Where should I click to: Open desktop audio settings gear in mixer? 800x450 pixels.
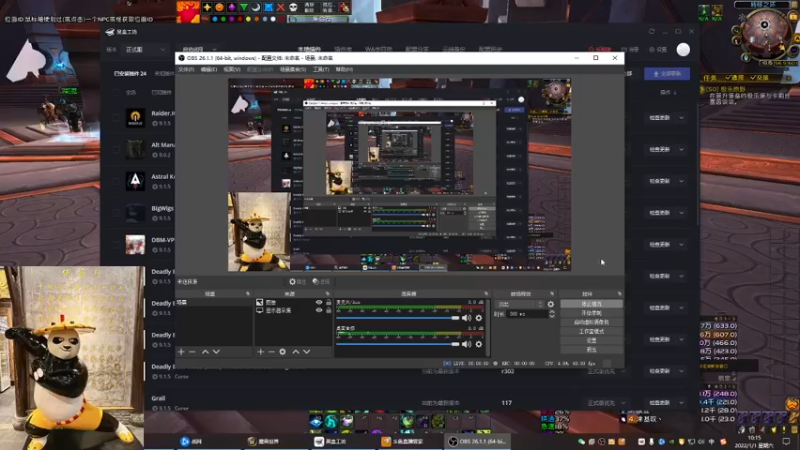click(479, 344)
